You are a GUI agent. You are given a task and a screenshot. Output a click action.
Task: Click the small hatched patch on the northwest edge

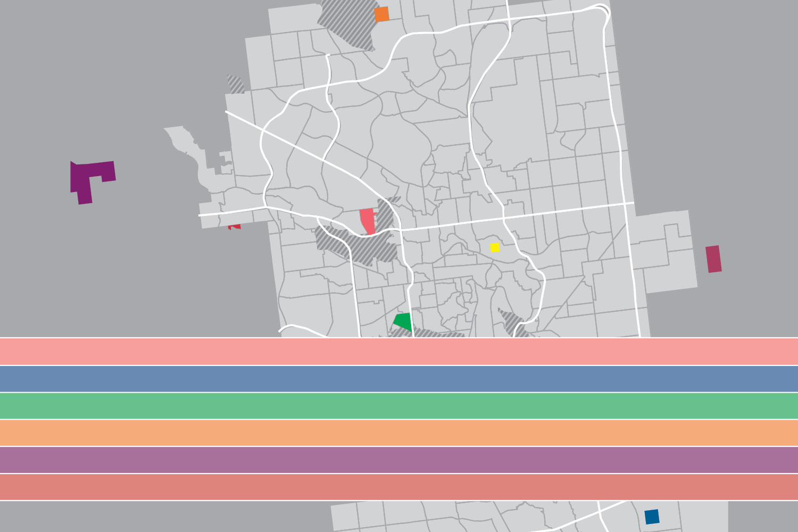pos(235,84)
